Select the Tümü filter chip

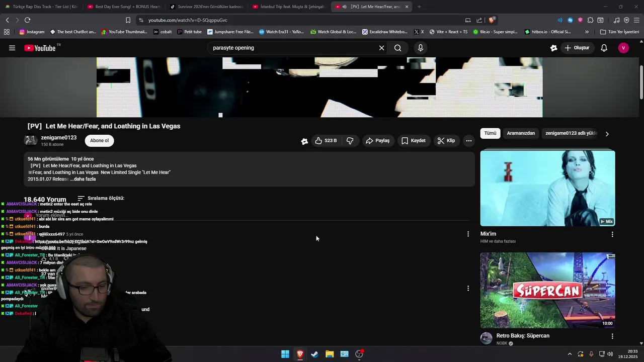click(490, 133)
